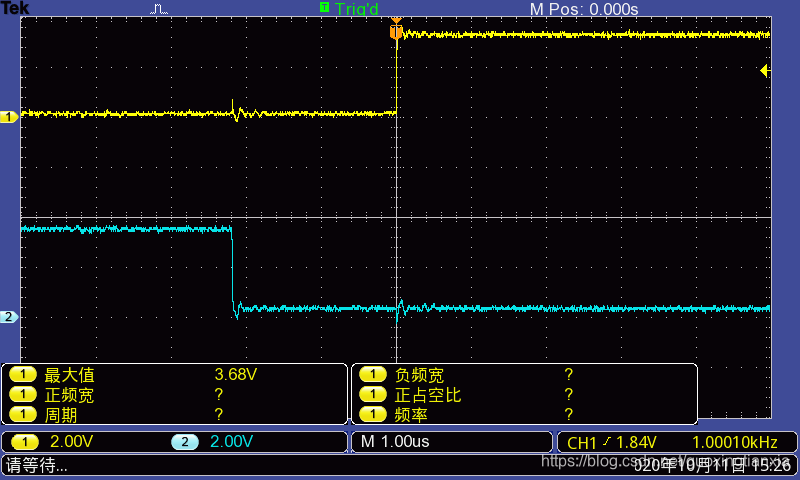The width and height of the screenshot is (800, 480).
Task: Click the CH1 trigger source label
Action: pos(582,442)
